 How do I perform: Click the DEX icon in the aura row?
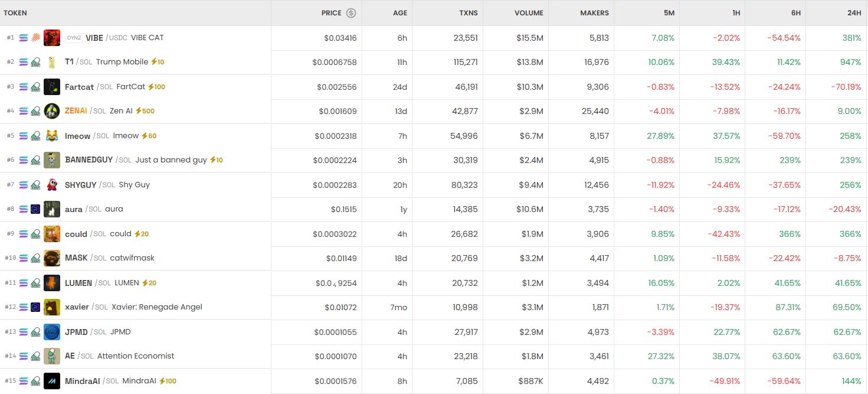pyautogui.click(x=35, y=209)
